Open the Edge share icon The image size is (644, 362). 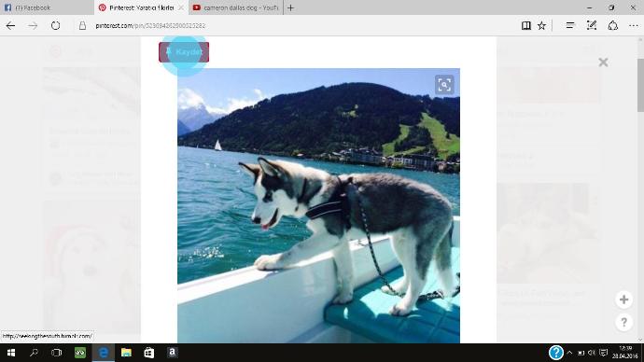(x=613, y=25)
